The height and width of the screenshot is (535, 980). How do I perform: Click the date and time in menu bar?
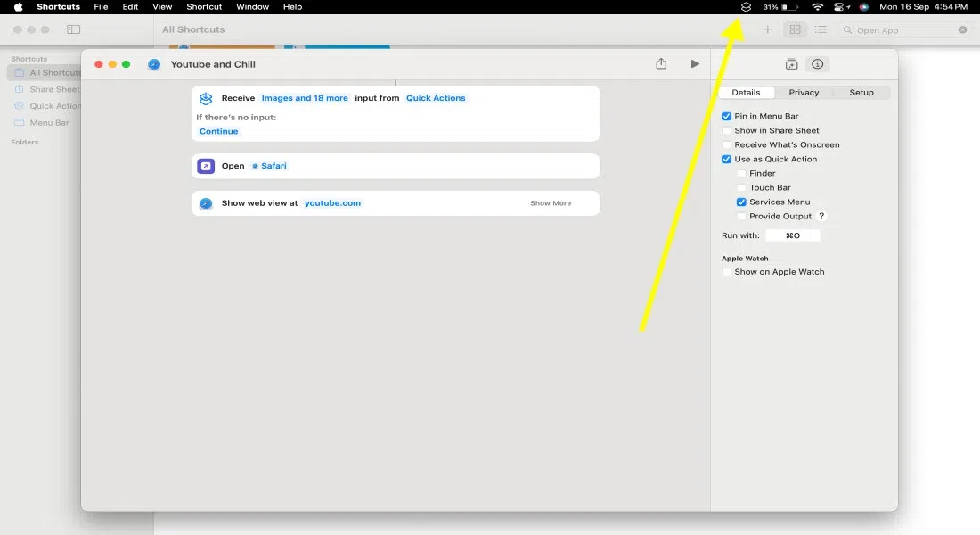[923, 7]
